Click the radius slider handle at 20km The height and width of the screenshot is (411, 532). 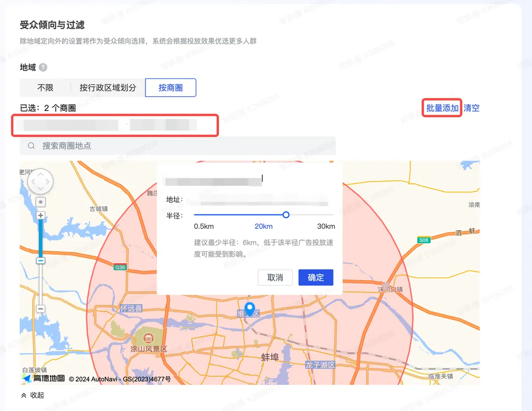coord(286,215)
